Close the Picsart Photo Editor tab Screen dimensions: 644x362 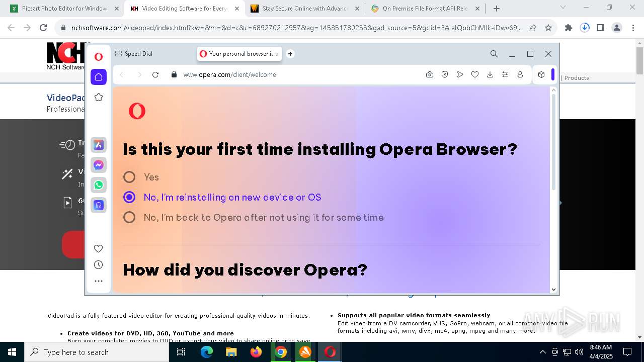pos(116,9)
